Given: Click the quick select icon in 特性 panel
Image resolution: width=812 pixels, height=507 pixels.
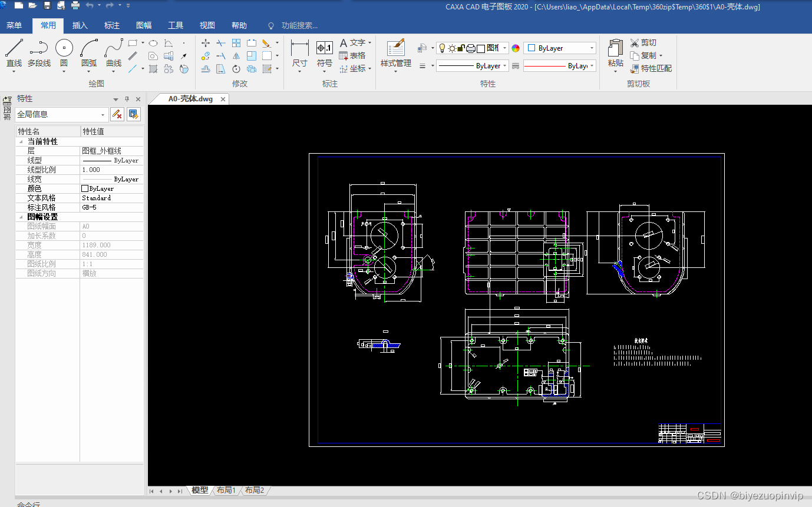Looking at the screenshot, I should pos(134,114).
